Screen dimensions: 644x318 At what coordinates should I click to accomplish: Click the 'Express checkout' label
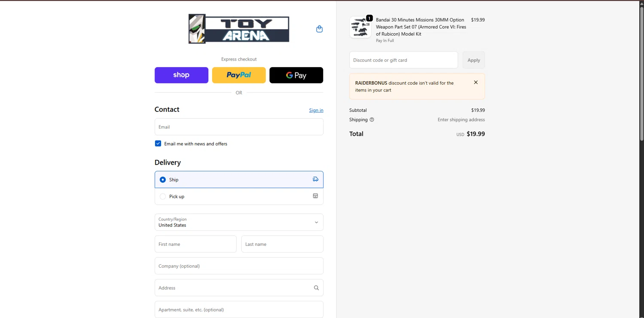click(x=239, y=59)
